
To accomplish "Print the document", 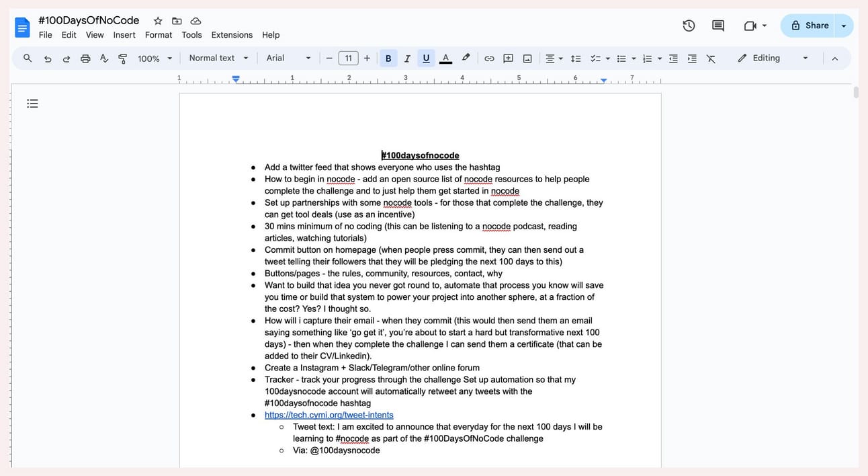I will 85,58.
